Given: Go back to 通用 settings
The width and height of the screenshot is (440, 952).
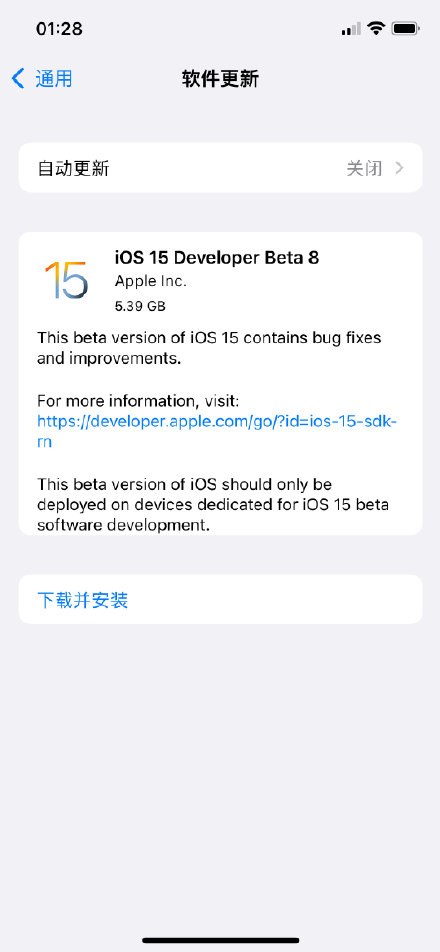Looking at the screenshot, I should coord(42,78).
